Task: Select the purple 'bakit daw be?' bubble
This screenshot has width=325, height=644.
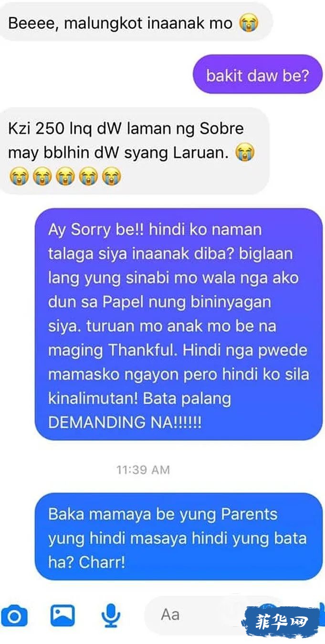Action: (x=258, y=74)
